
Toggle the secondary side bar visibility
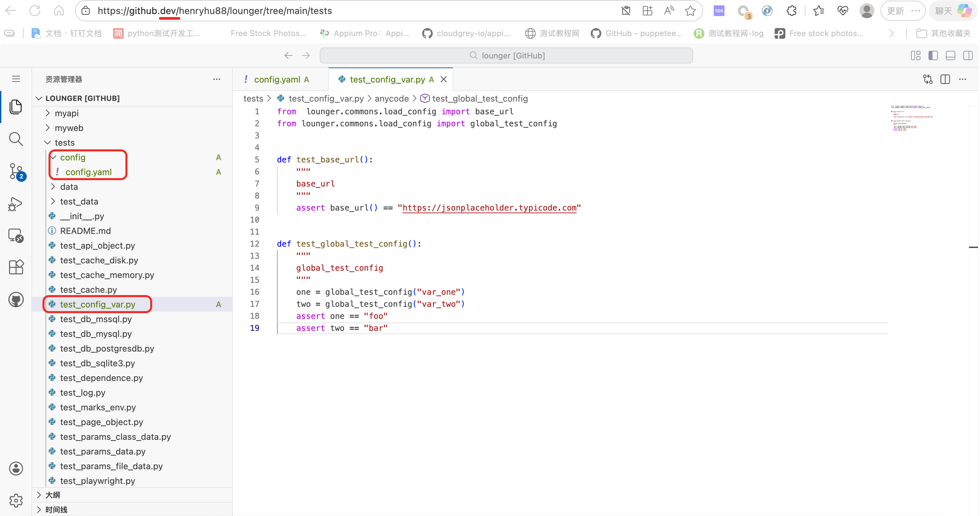click(968, 55)
